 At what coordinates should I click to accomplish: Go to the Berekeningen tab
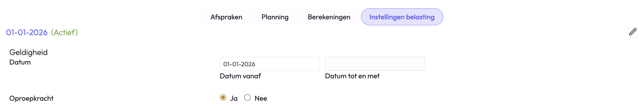pos(329,17)
